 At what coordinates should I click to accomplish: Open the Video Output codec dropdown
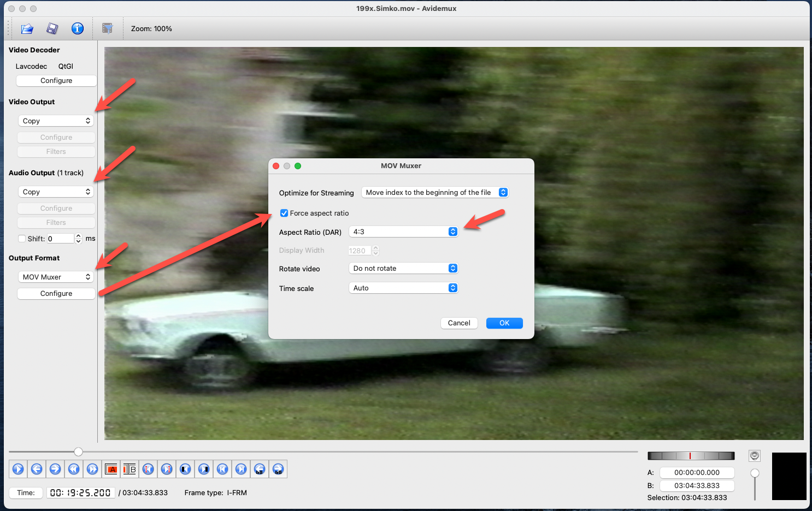coord(56,121)
